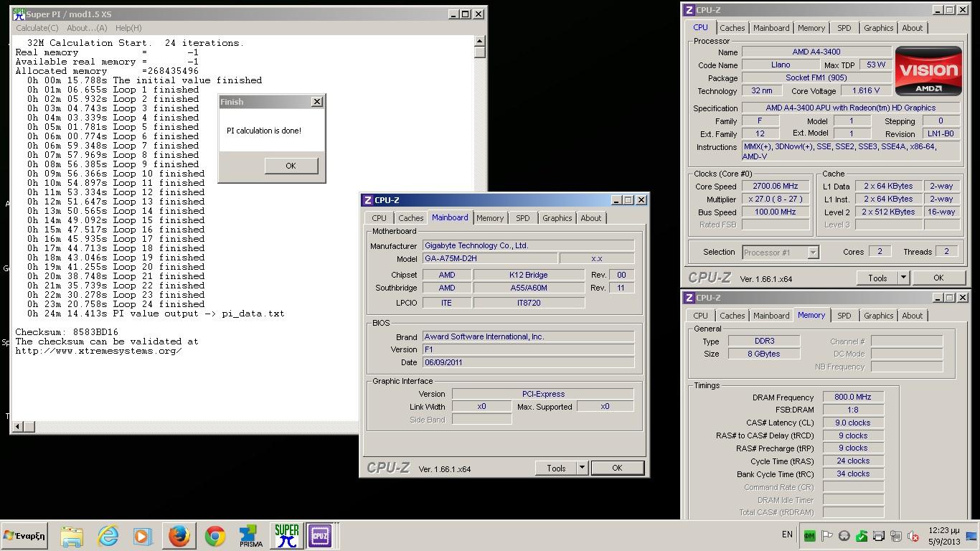Screen dimensions: 980x551
Task: Click the Show desktop icon by the clock
Action: (x=971, y=536)
